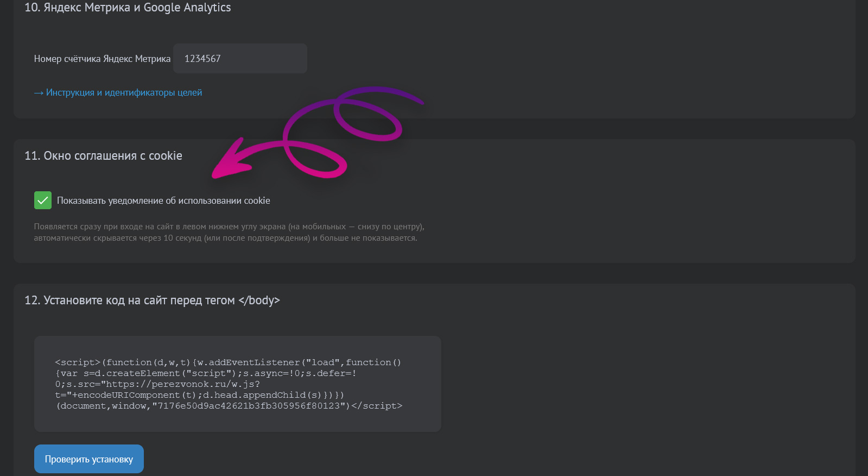This screenshot has width=868, height=476.
Task: Open the Инструкция и идентификаторы целей link
Action: (x=124, y=93)
